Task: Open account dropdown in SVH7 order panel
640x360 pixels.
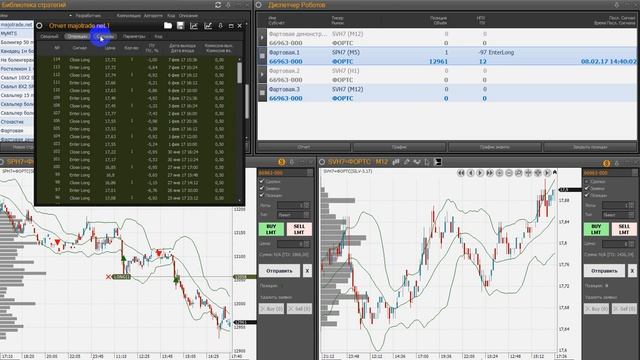Action: [635, 173]
